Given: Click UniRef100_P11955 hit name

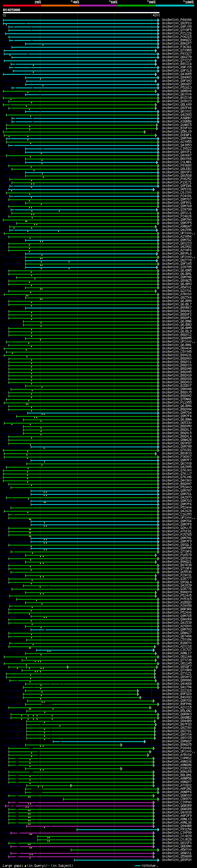Looking at the screenshot, I should point(176,403).
